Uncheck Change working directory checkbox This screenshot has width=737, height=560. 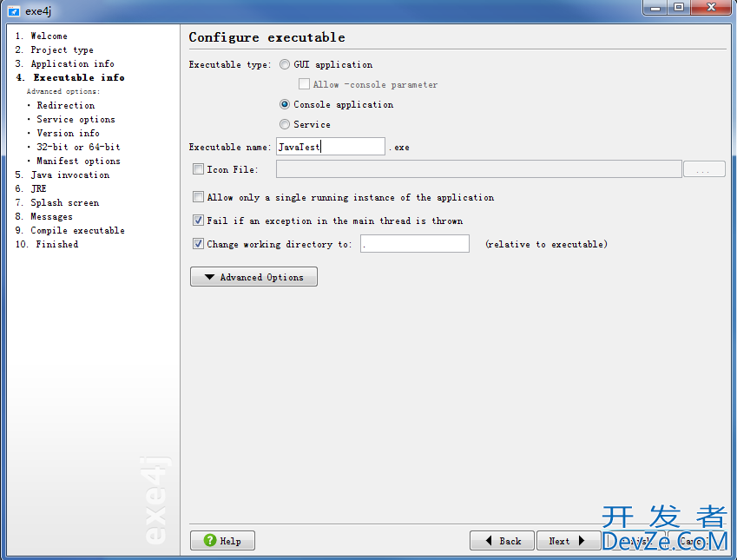pos(198,244)
